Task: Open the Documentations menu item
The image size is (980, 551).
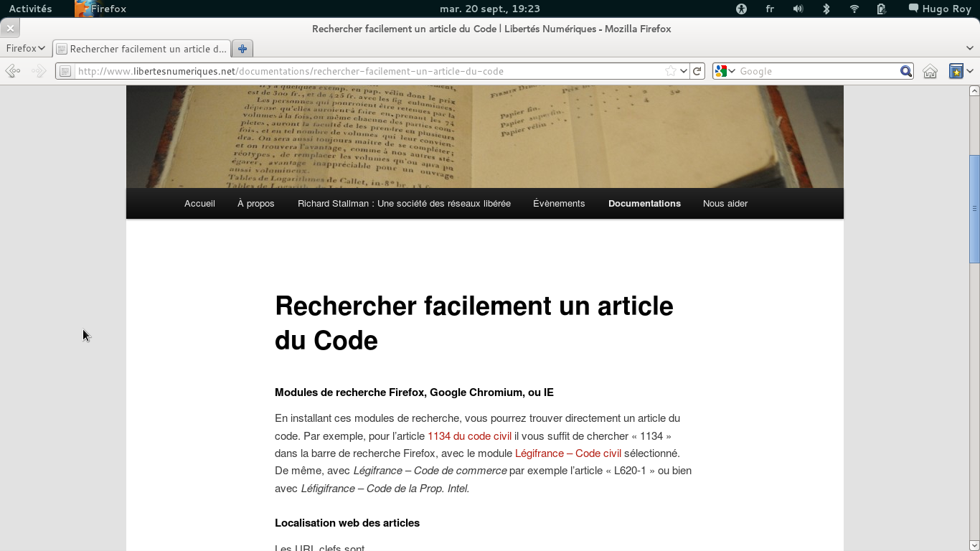Action: coord(644,203)
